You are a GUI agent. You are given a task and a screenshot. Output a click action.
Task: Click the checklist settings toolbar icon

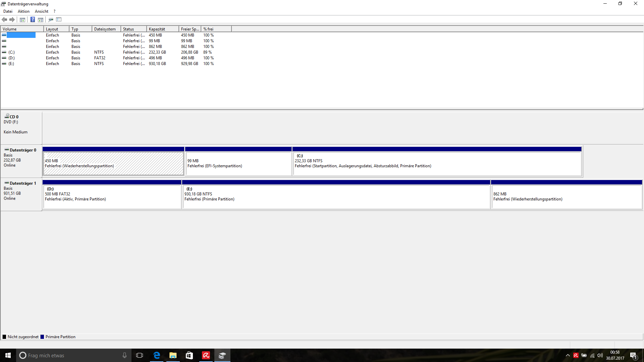59,19
